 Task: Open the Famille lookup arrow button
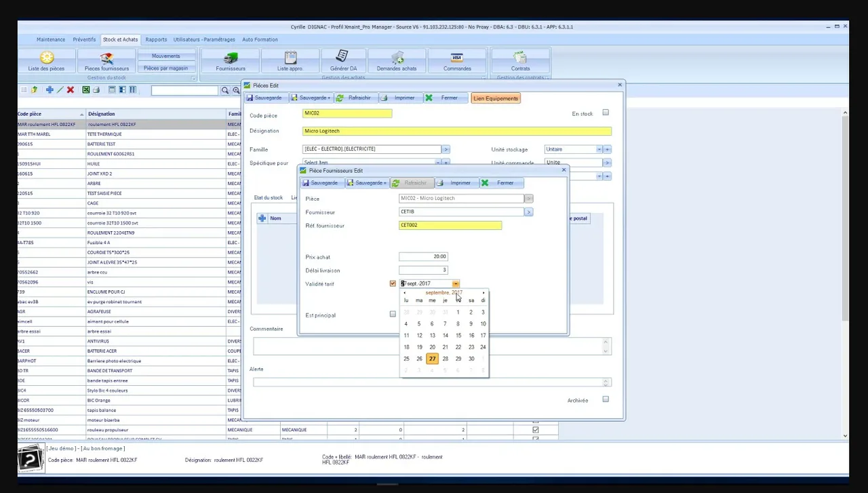446,149
